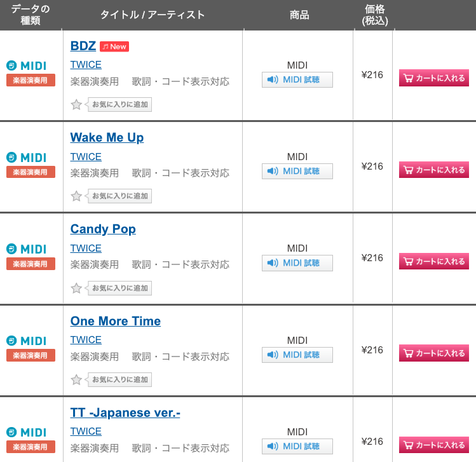Screen dimensions: 476x462
Task: Play MIDI 試聴 preview for One More Time
Action: pyautogui.click(x=297, y=355)
